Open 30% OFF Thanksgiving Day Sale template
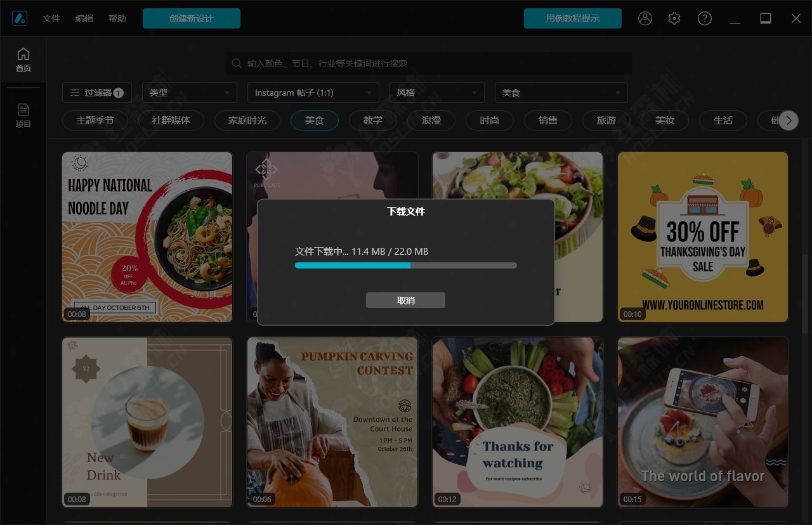812x525 pixels. click(703, 237)
